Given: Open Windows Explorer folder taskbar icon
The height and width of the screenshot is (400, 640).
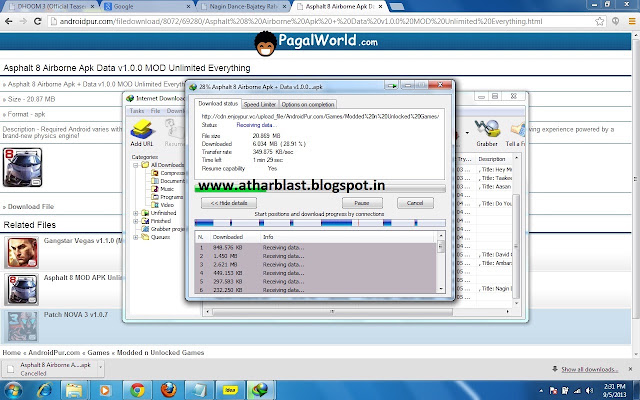Looking at the screenshot, I should pos(74,390).
